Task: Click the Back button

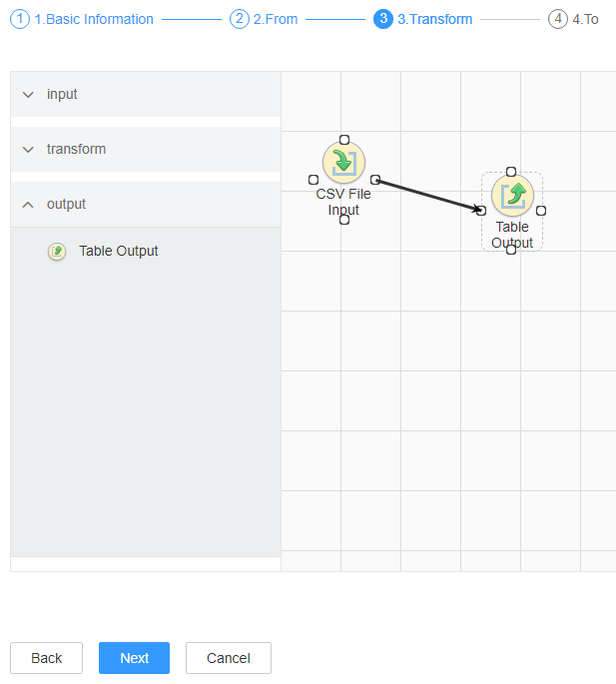Action: [x=46, y=658]
